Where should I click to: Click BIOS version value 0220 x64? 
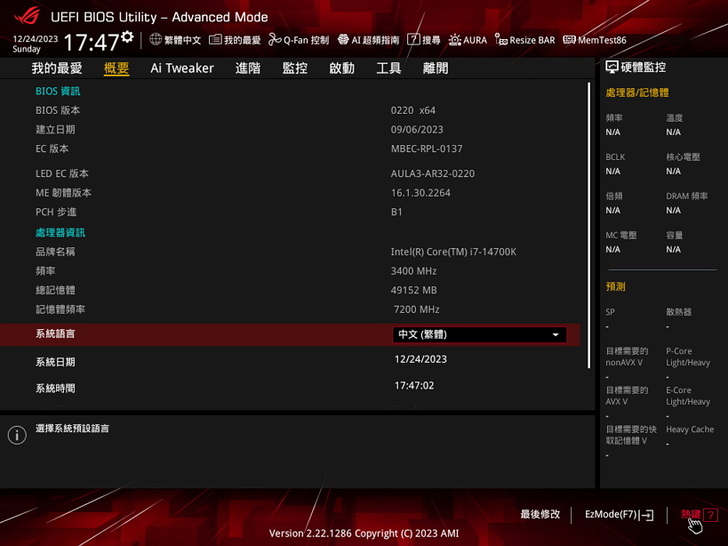click(x=413, y=110)
